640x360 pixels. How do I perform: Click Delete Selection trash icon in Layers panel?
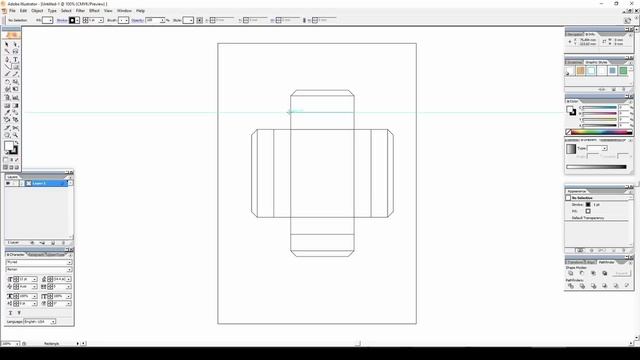[x=63, y=243]
